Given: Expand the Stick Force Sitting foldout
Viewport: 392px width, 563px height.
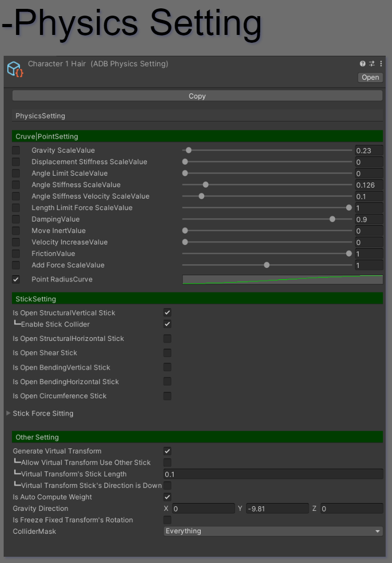Looking at the screenshot, I should coord(8,413).
